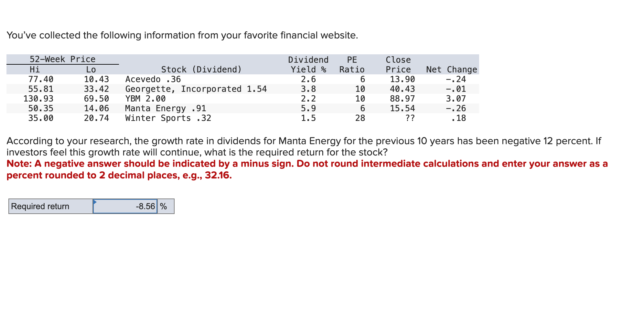Select the 130.93 high price value
644x322 pixels.
[39, 99]
